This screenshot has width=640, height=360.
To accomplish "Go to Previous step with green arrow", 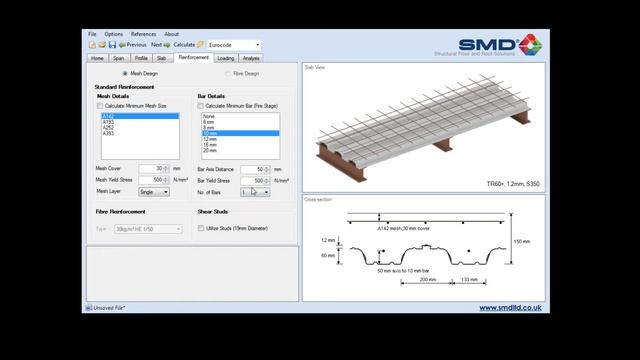I will (133, 45).
